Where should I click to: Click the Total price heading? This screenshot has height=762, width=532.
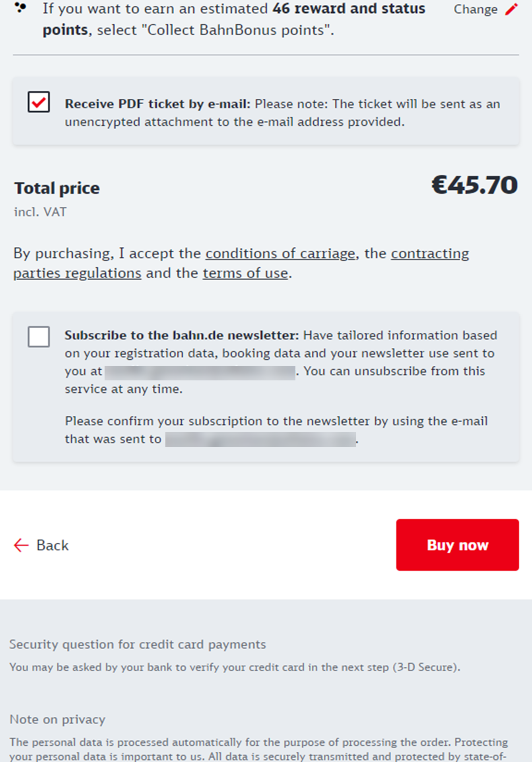[x=57, y=188]
